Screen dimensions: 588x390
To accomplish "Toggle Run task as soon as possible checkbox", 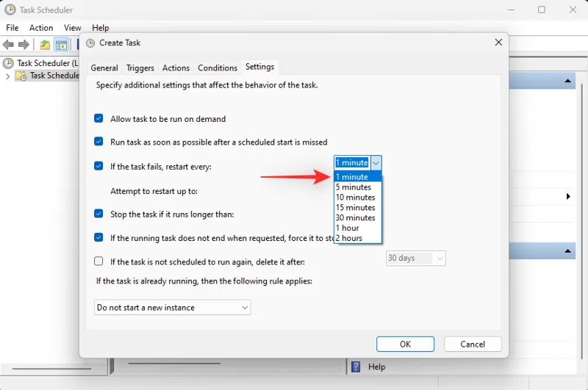I will click(98, 142).
